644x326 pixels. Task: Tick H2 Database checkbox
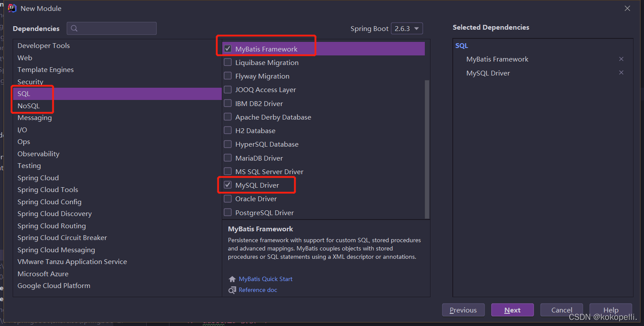(x=227, y=130)
